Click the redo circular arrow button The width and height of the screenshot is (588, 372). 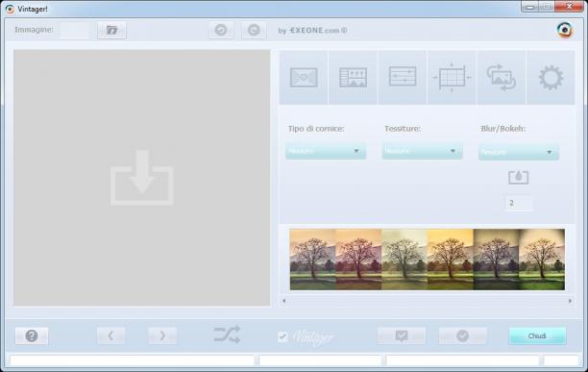(254, 30)
